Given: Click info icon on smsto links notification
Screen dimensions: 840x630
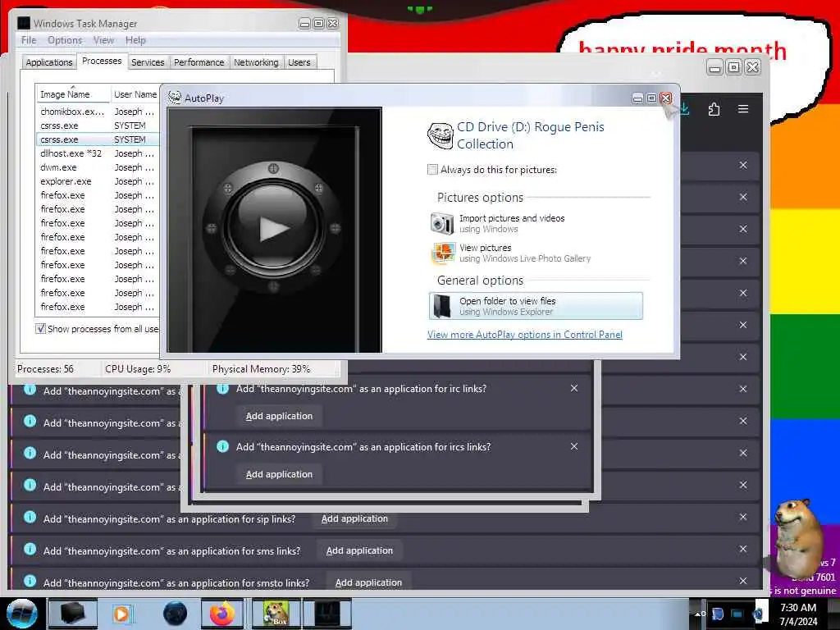Looking at the screenshot, I should tap(30, 581).
